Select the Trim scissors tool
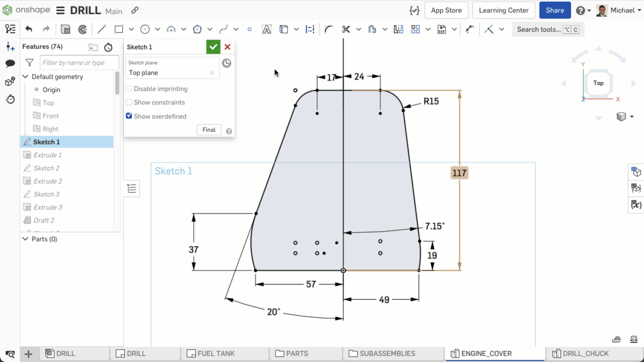The height and width of the screenshot is (362, 644). point(346,29)
